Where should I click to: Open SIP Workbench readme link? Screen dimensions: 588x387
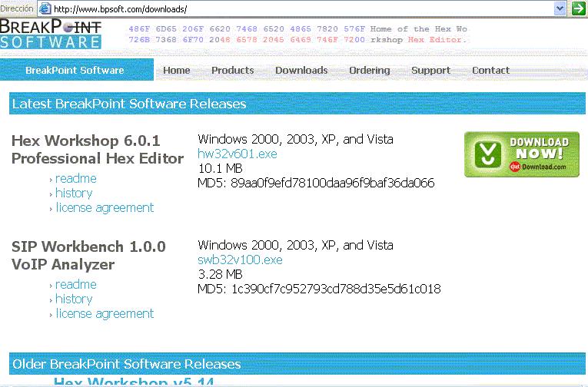(x=76, y=284)
